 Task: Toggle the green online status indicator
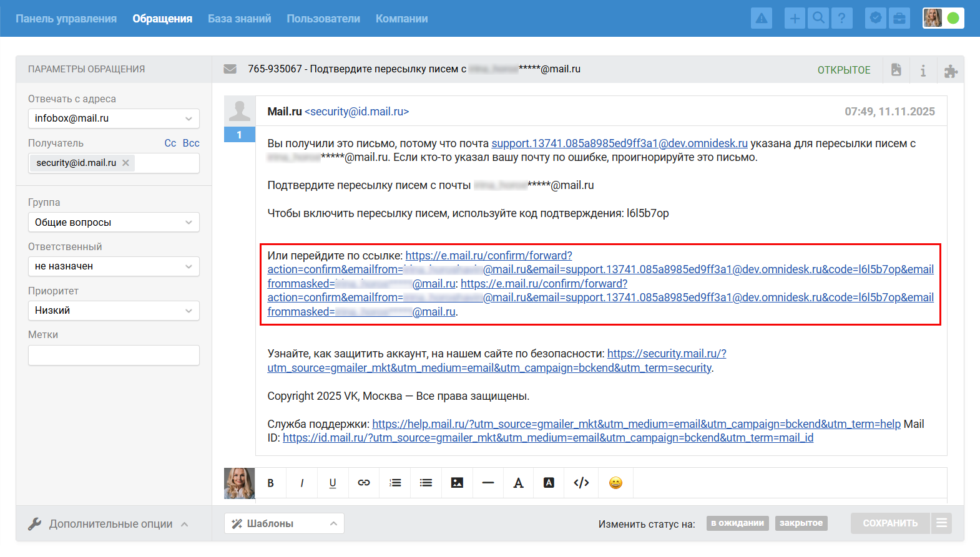click(x=953, y=18)
